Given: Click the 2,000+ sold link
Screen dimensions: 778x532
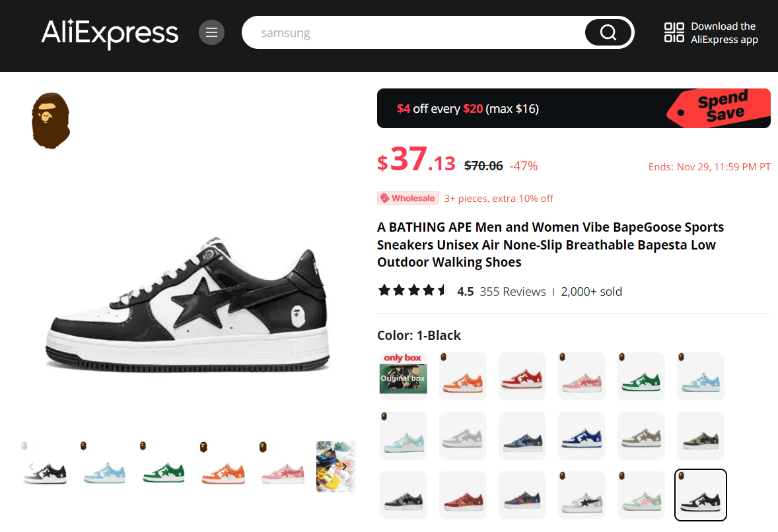Looking at the screenshot, I should [x=591, y=291].
